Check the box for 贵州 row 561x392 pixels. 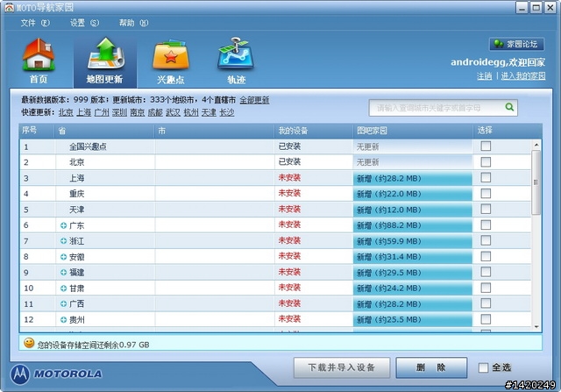(486, 319)
